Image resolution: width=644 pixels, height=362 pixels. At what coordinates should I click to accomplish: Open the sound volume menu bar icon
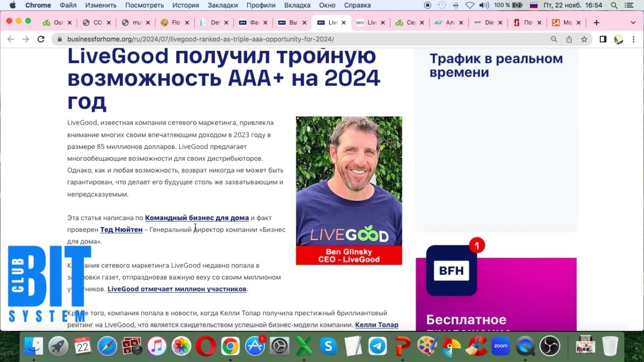484,5
